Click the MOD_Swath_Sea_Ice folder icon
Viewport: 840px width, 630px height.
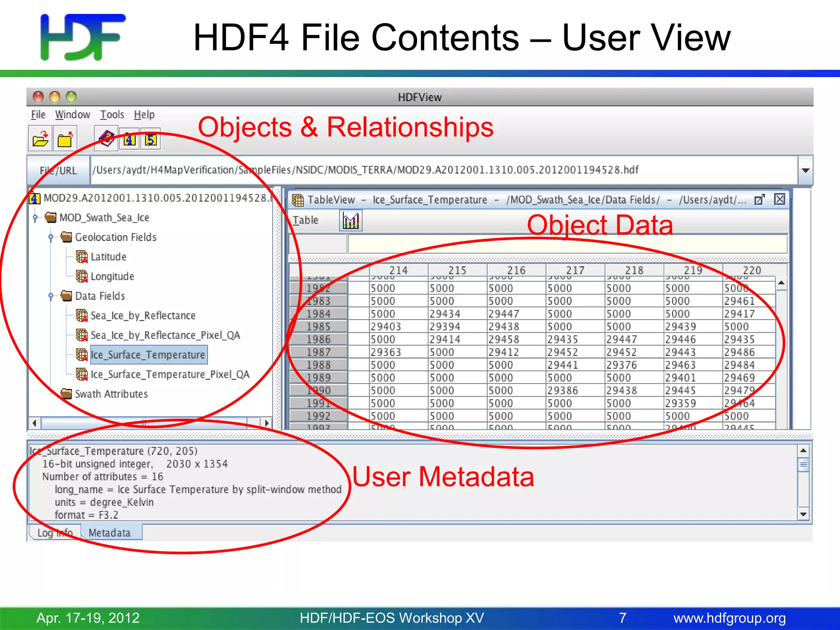coord(51,217)
